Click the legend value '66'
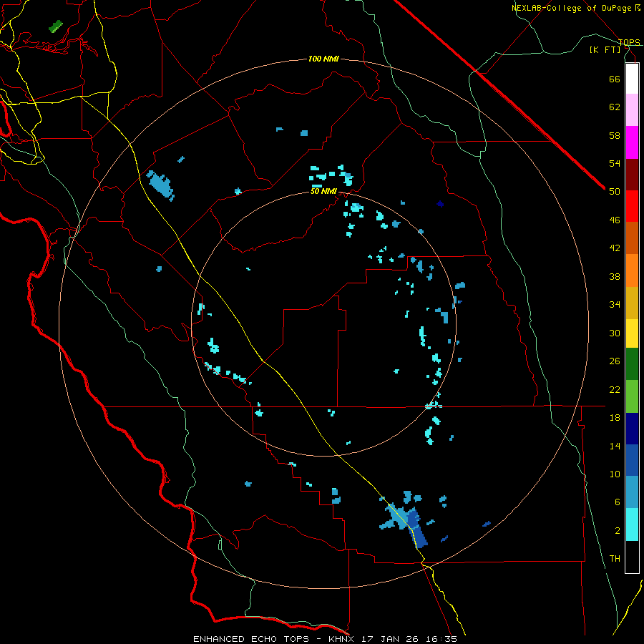Viewport: 644px width, 644px height. point(615,79)
